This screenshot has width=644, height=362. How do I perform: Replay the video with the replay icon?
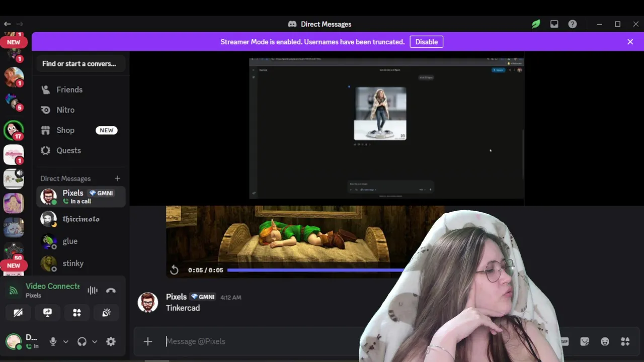(x=174, y=270)
